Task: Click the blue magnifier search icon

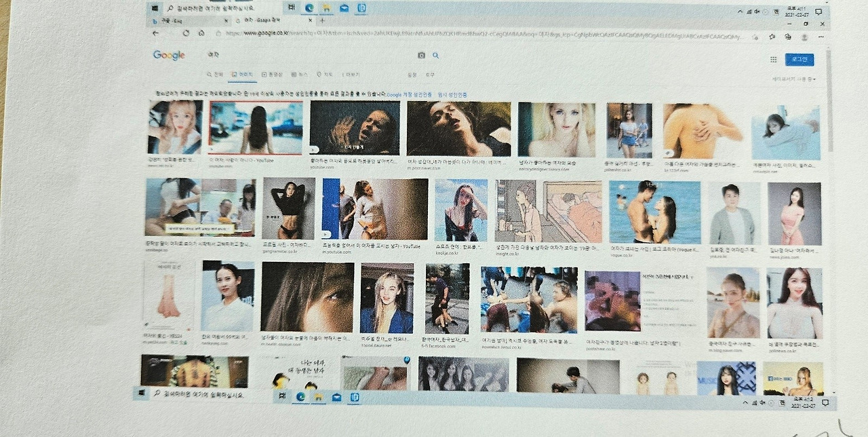Action: point(435,56)
